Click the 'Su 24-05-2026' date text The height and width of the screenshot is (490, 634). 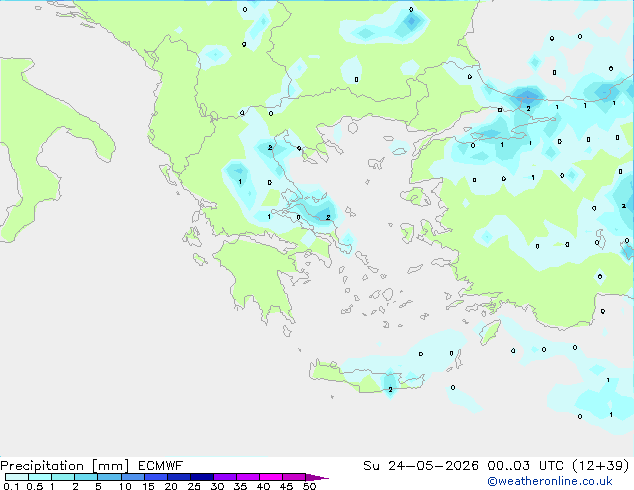point(421,466)
